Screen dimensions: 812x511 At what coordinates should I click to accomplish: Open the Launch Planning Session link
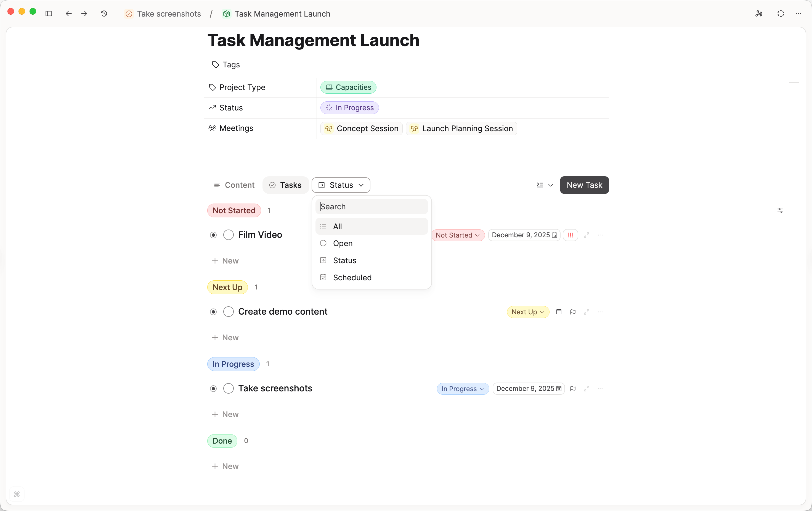(461, 129)
